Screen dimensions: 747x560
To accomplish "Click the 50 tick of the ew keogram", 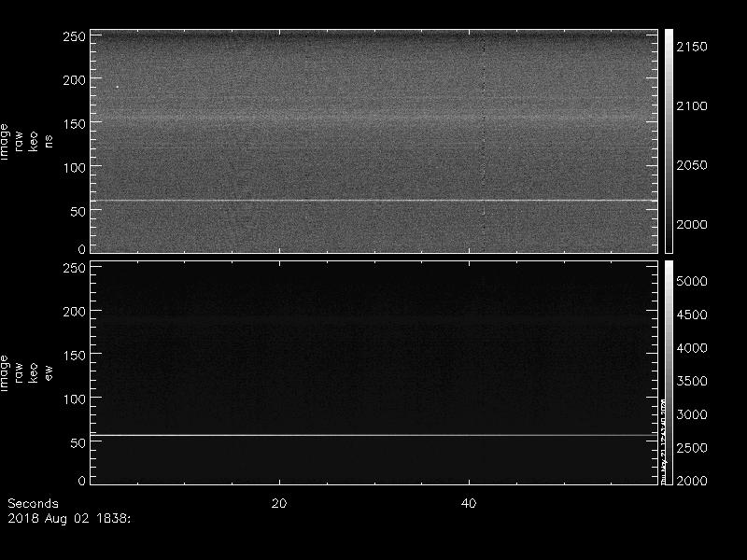I will click(x=78, y=442).
